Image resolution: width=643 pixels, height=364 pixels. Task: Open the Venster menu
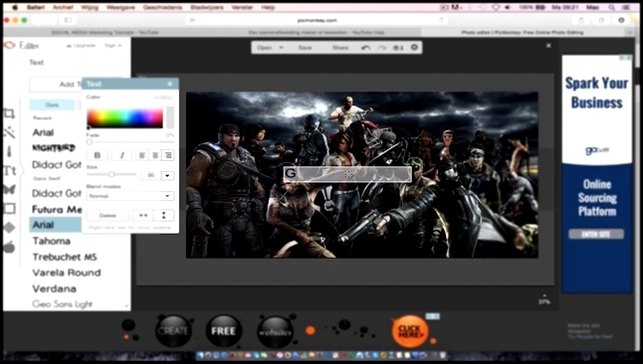click(x=242, y=7)
